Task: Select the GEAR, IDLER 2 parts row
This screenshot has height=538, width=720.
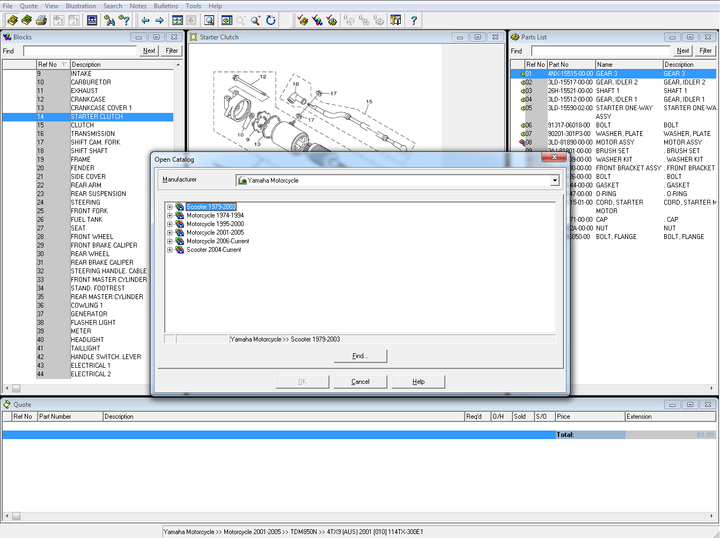Action: [613, 82]
